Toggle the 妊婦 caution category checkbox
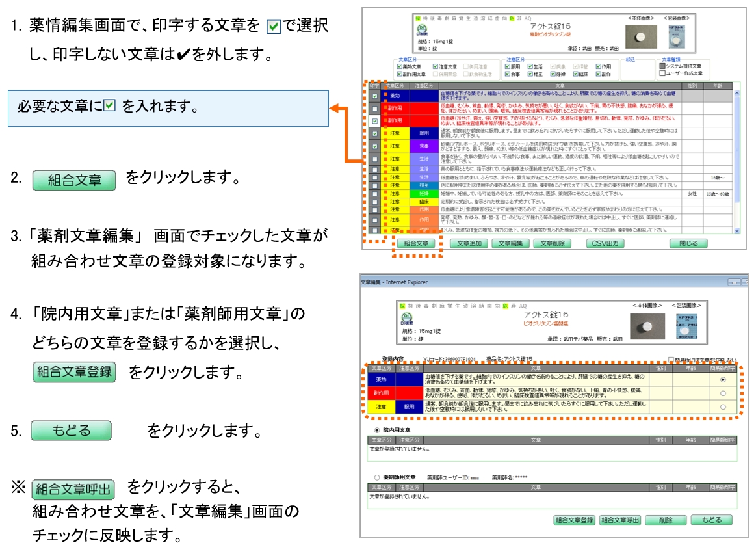The height and width of the screenshot is (545, 756). pyautogui.click(x=553, y=74)
